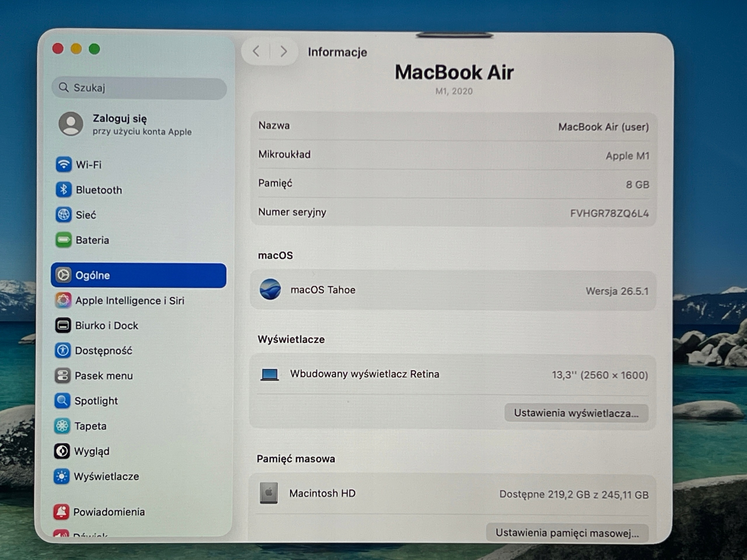Click the Pasek menu icon
This screenshot has width=747, height=560.
point(62,375)
